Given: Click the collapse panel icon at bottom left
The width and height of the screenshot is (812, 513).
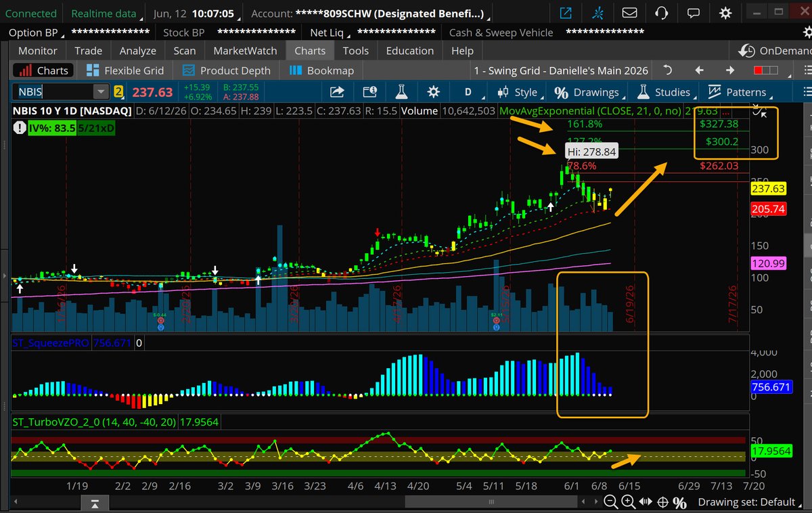Looking at the screenshot, I should click(x=95, y=503).
